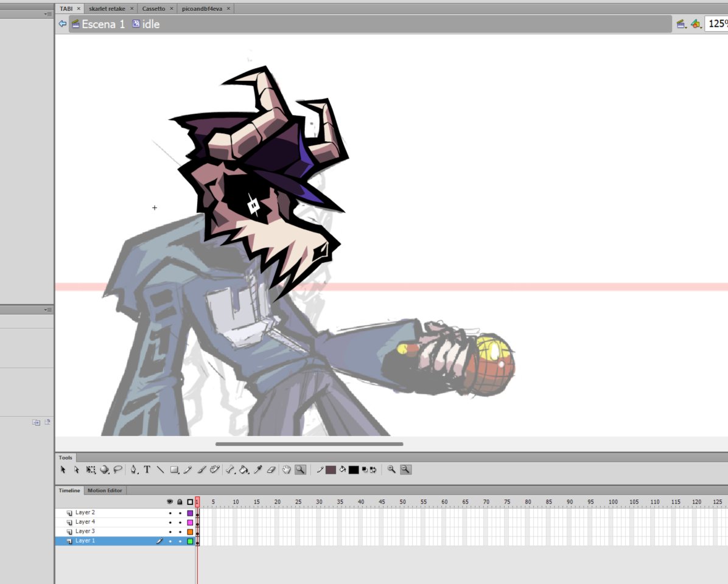Select the Brush tool
The width and height of the screenshot is (728, 584).
pyautogui.click(x=201, y=470)
